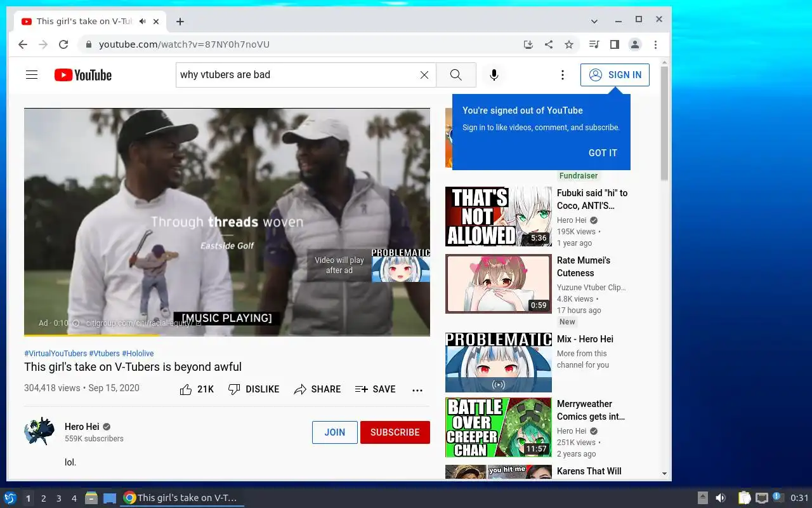Click the DISLIKE button
Viewport: 812px width, 508px height.
coord(254,389)
